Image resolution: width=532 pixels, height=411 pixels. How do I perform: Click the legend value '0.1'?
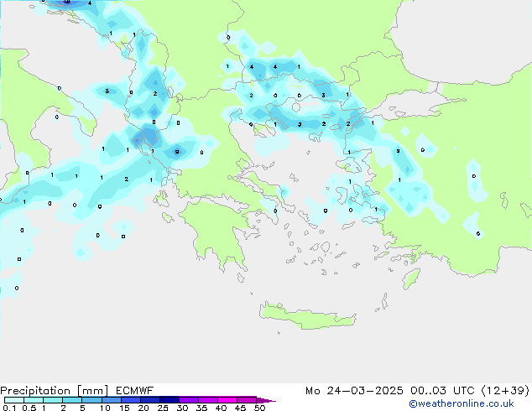9,408
